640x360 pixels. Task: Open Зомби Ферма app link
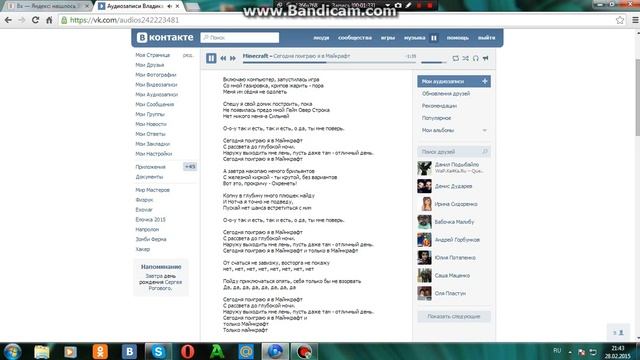coord(151,239)
